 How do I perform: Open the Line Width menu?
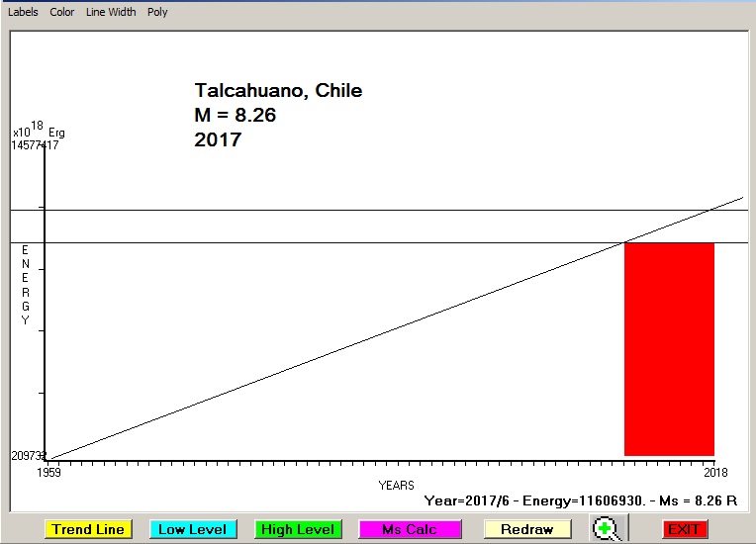point(111,12)
